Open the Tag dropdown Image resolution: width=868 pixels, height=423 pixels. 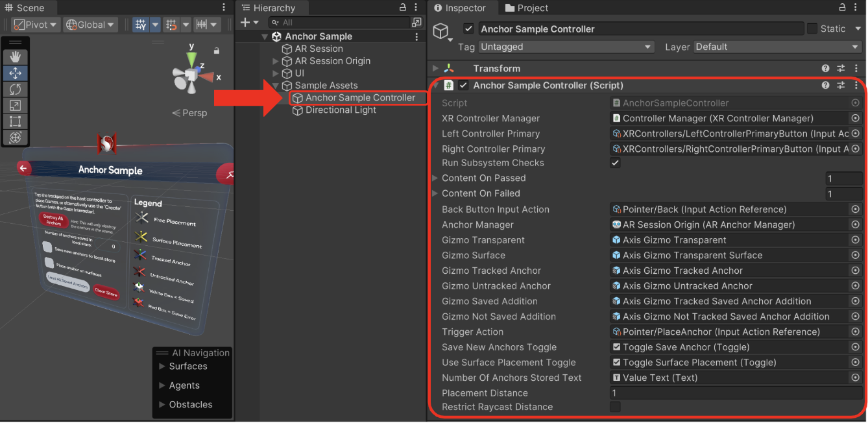tap(566, 47)
